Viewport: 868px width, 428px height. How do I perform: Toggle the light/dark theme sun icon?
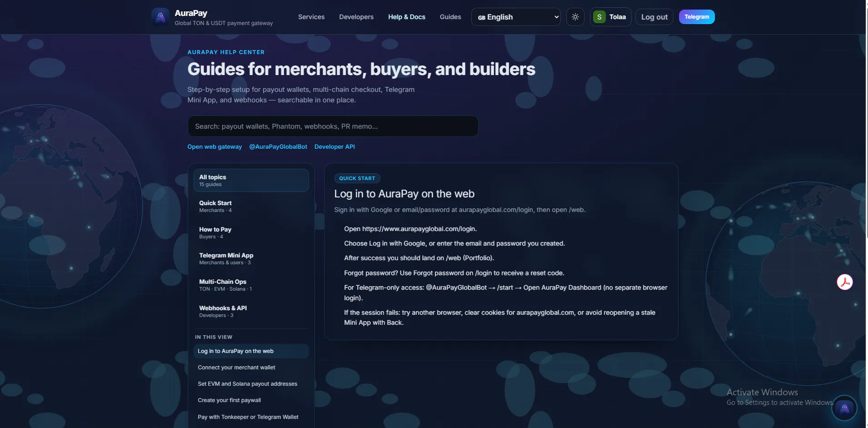(575, 17)
